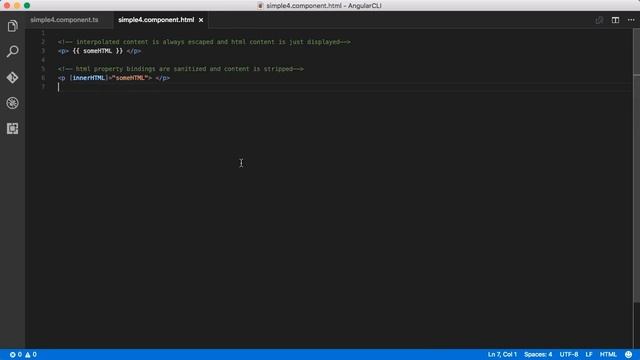Image resolution: width=640 pixels, height=360 pixels.
Task: Click the comment about html property bindings
Action: (x=181, y=69)
